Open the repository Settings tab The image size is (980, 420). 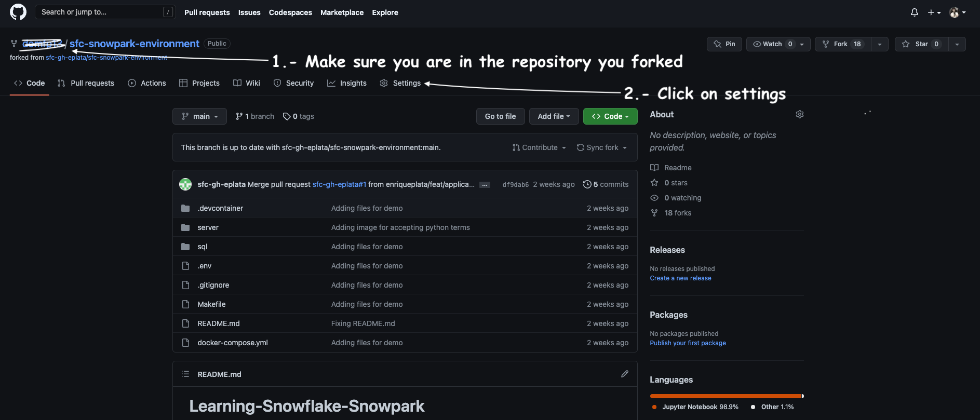[400, 83]
